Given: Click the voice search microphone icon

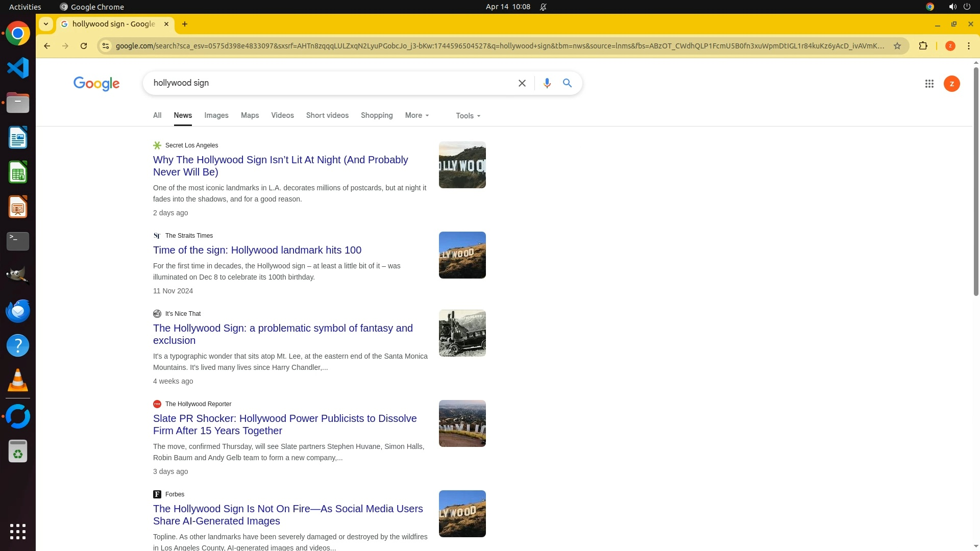Looking at the screenshot, I should (x=547, y=83).
